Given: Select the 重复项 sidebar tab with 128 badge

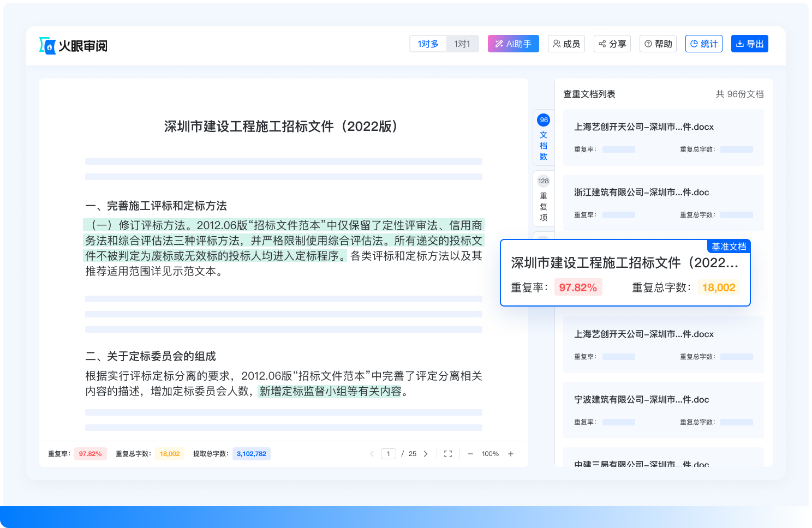Looking at the screenshot, I should pyautogui.click(x=544, y=199).
